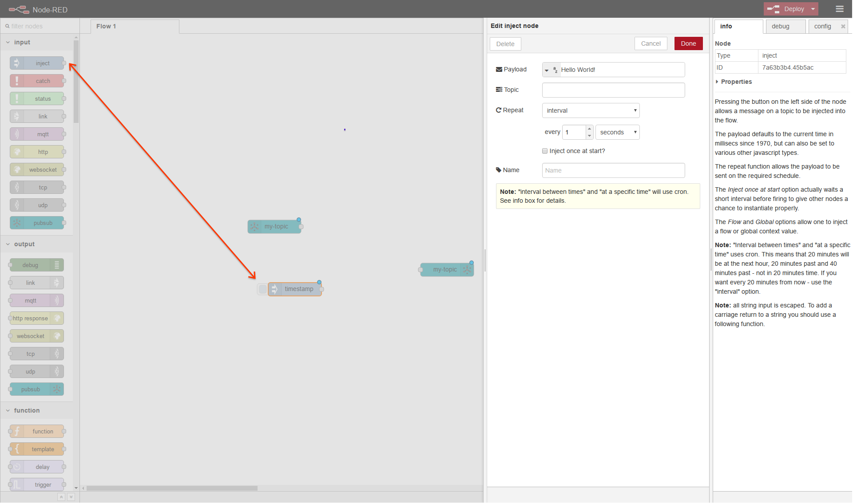
Task: Open the Payload type selector arrow
Action: point(547,70)
